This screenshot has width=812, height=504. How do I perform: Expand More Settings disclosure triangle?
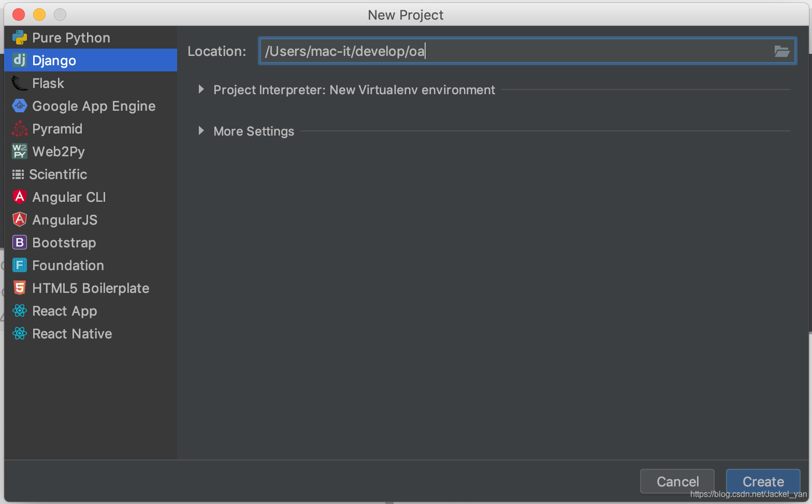tap(201, 130)
